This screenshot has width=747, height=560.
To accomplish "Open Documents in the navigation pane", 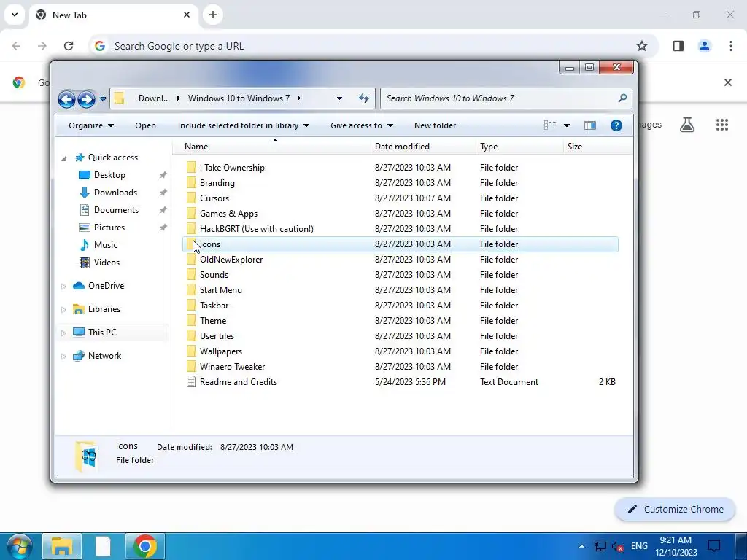I will [x=116, y=210].
